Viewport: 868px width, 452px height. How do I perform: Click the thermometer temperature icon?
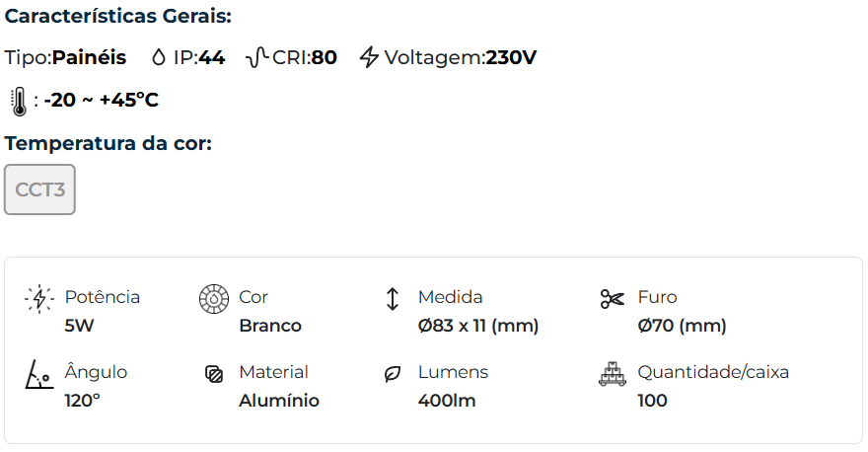[18, 101]
